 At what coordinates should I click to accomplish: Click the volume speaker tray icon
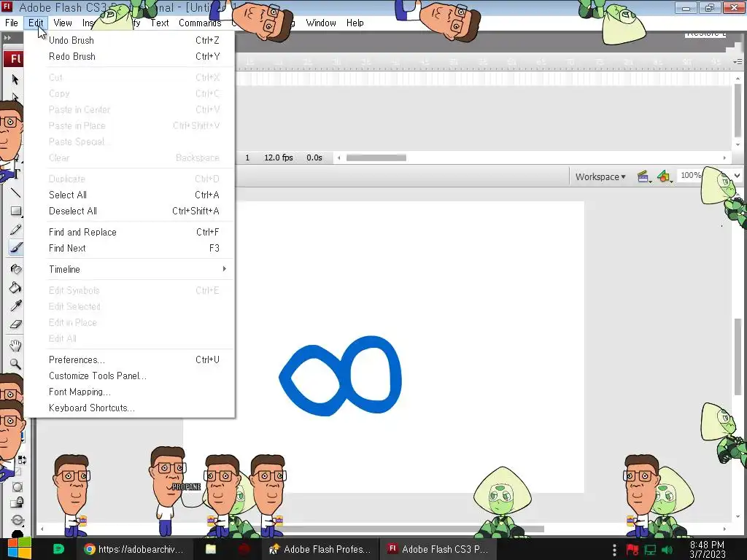click(667, 550)
